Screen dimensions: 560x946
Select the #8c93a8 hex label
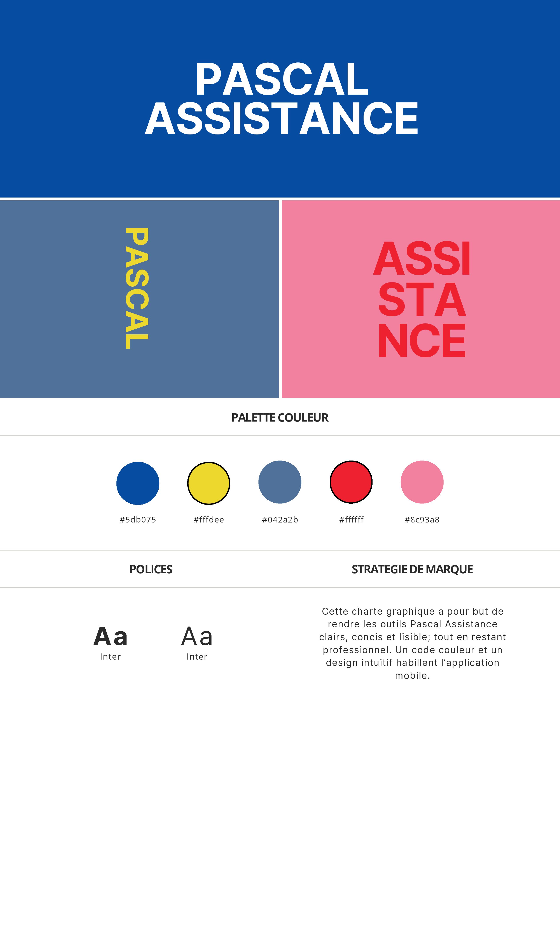click(422, 520)
